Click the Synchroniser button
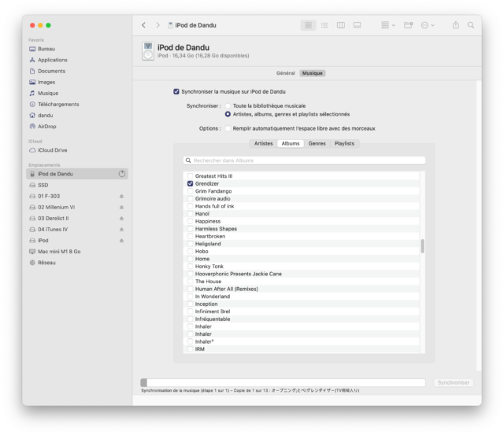This screenshot has width=504, height=435. click(454, 382)
